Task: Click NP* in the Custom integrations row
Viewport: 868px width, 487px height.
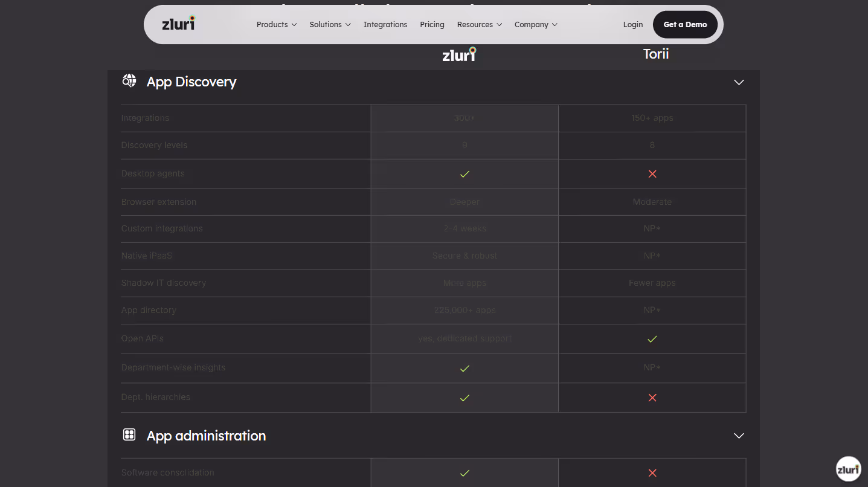Action: pos(652,228)
